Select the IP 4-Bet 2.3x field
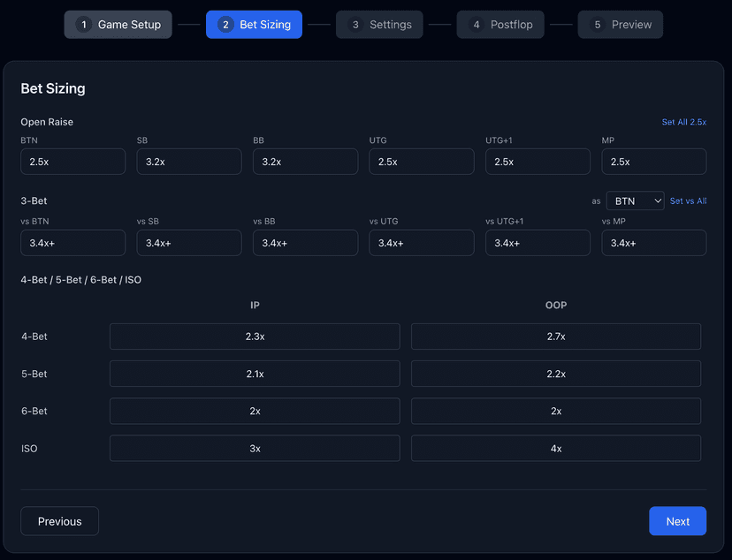The height and width of the screenshot is (560, 732). point(255,336)
